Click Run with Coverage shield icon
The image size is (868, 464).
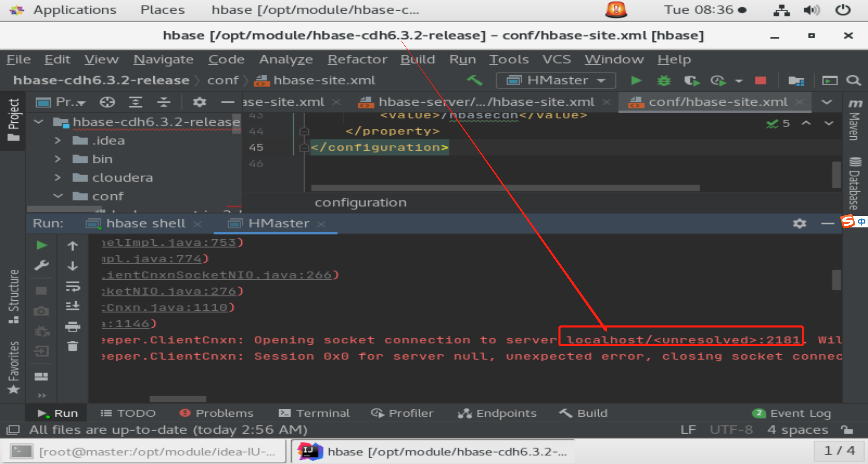(x=691, y=81)
